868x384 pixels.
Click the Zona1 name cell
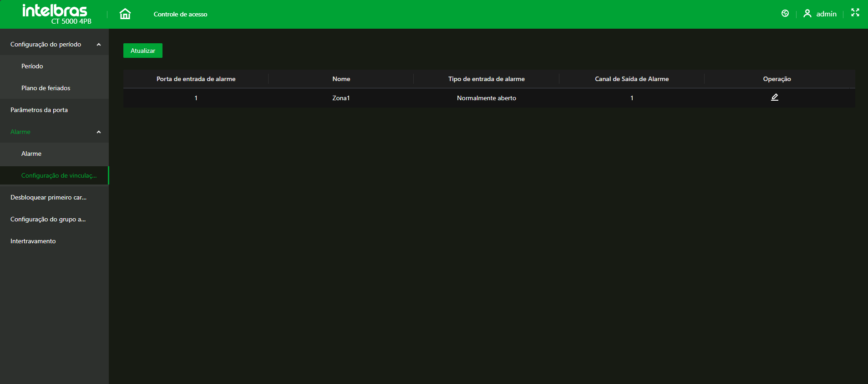coord(341,98)
